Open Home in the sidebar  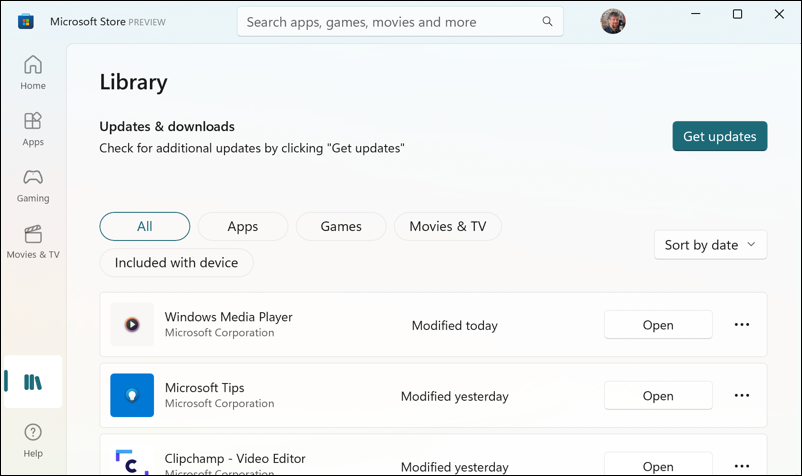(x=33, y=72)
